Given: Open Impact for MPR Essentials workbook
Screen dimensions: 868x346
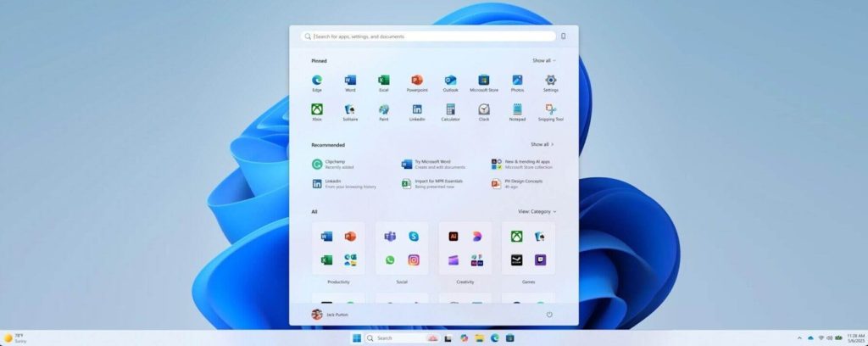Looking at the screenshot, I should (431, 184).
